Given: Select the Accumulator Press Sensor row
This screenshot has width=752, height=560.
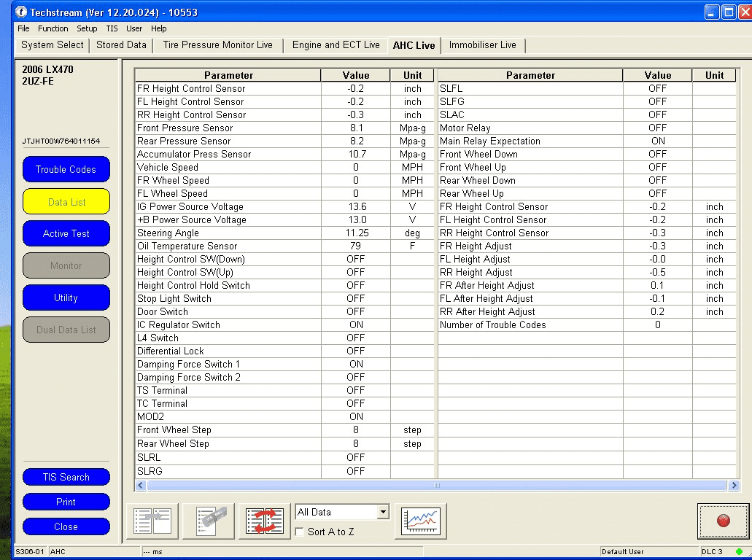Looking at the screenshot, I should 285,155.
